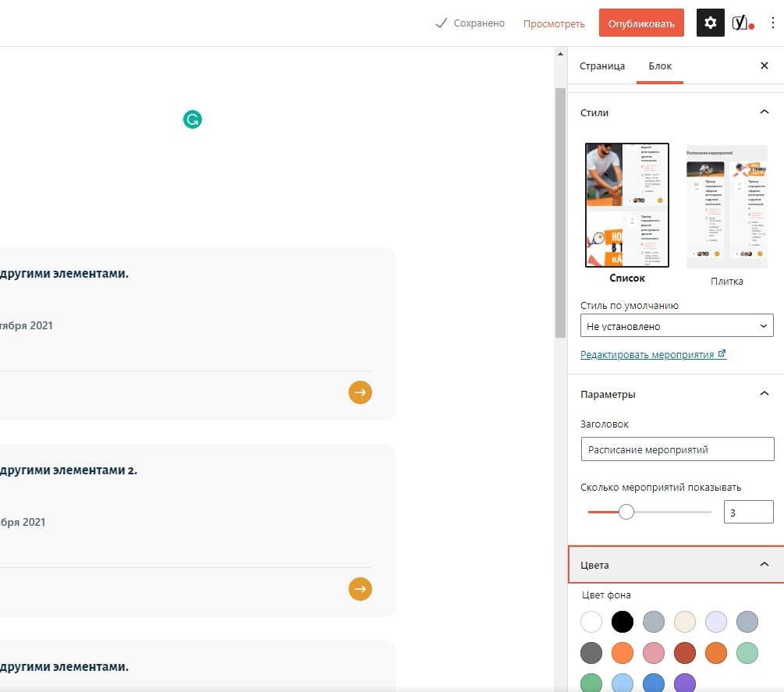The height and width of the screenshot is (692, 784).
Task: Open settings with the gear icon
Action: [x=710, y=23]
